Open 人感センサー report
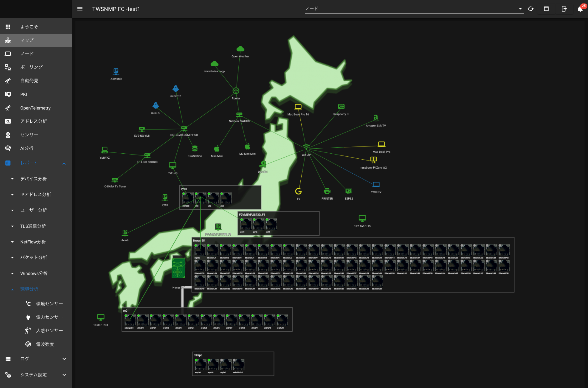 pos(36,331)
